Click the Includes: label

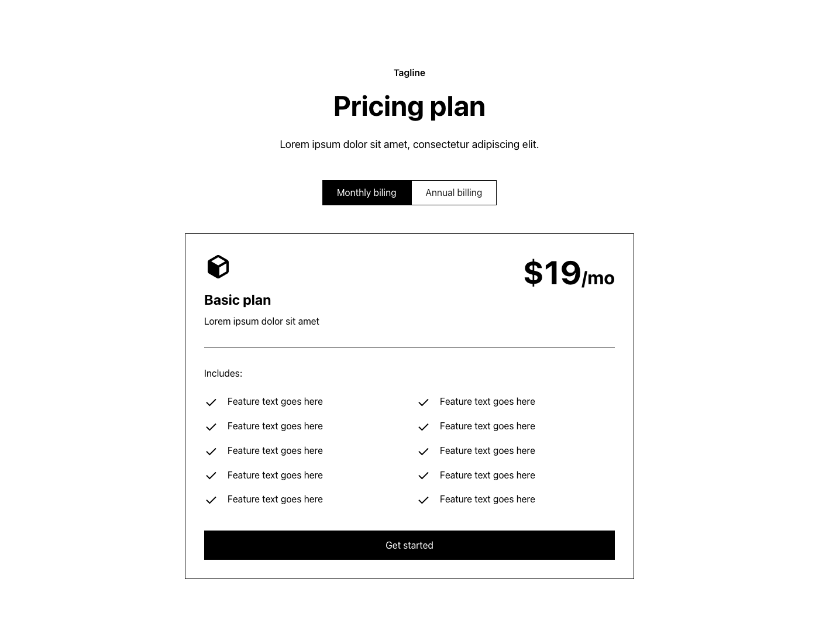[x=223, y=373]
